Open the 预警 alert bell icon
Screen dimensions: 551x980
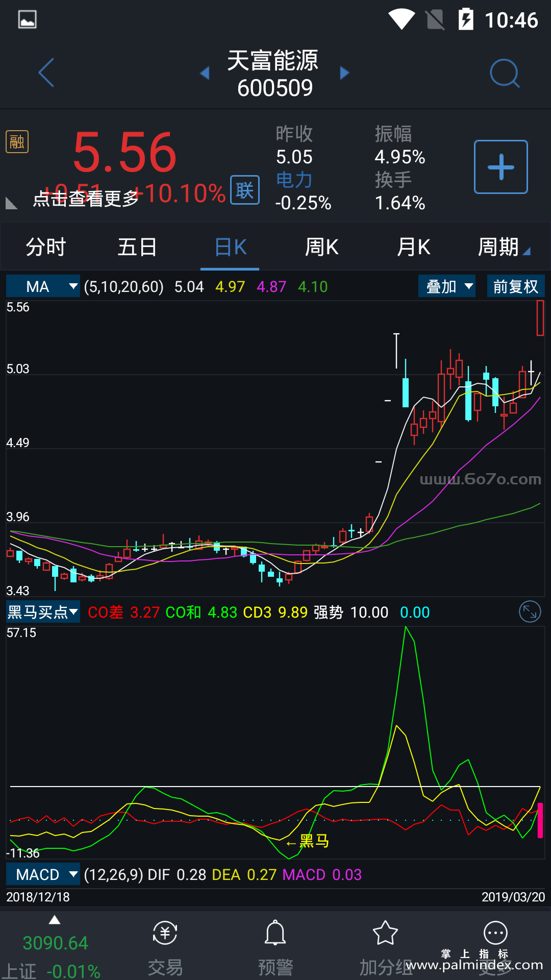click(x=275, y=933)
